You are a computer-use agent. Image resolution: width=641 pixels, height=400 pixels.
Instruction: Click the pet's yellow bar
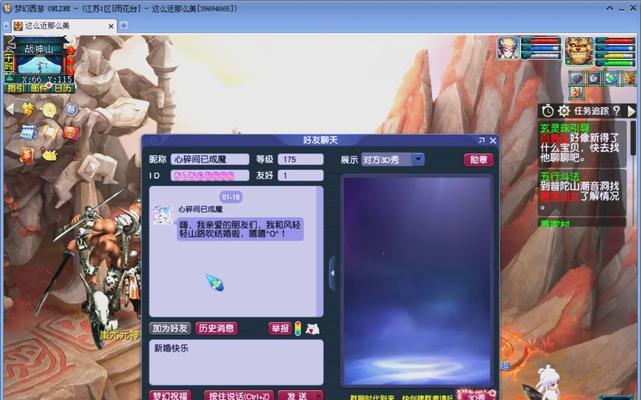pos(614,55)
